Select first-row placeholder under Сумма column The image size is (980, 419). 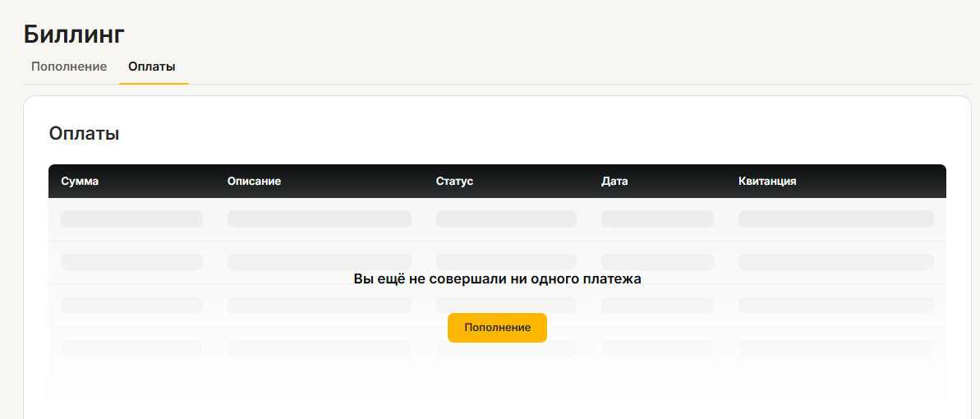[x=131, y=219]
